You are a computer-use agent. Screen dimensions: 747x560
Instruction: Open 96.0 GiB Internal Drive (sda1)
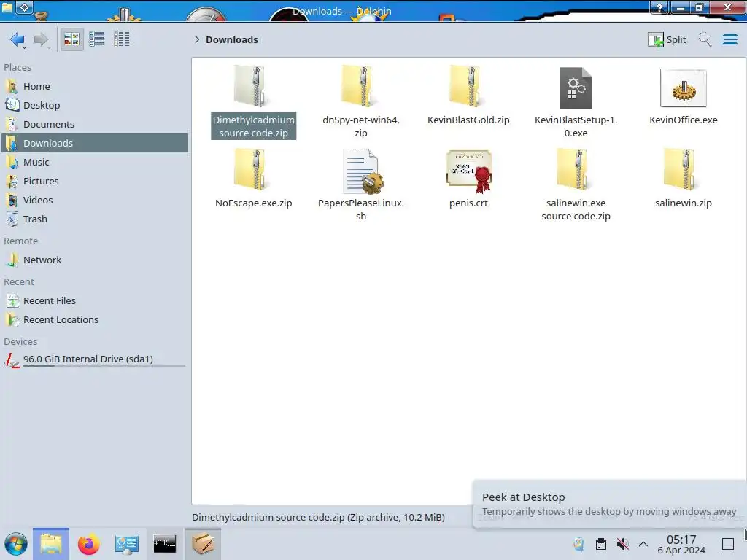coord(95,359)
